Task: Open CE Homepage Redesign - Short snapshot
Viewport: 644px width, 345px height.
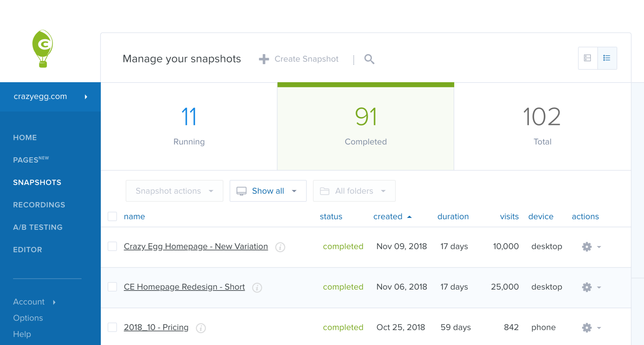Action: click(x=184, y=287)
